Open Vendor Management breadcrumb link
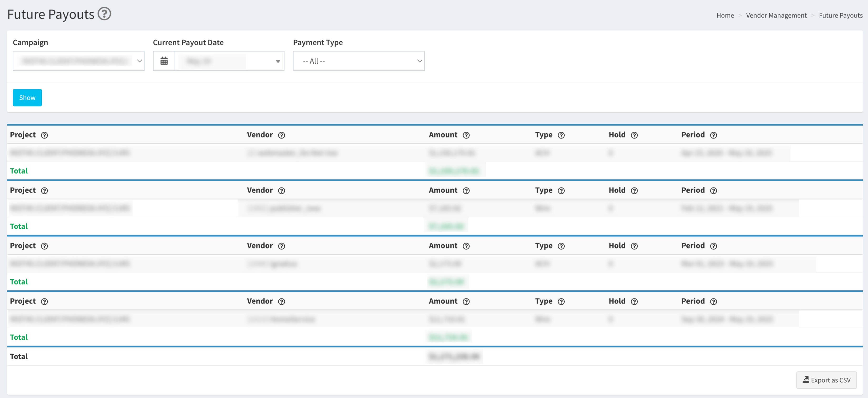868x398 pixels. point(776,16)
